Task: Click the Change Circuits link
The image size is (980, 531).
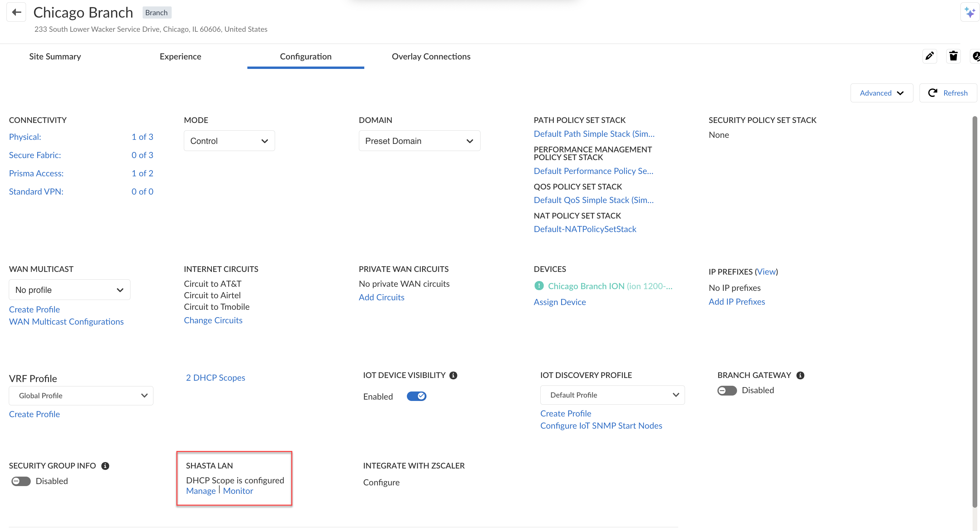Action: coord(213,320)
